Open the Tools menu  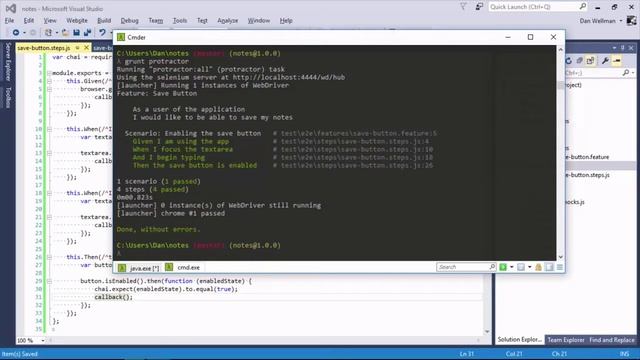pyautogui.click(x=180, y=20)
